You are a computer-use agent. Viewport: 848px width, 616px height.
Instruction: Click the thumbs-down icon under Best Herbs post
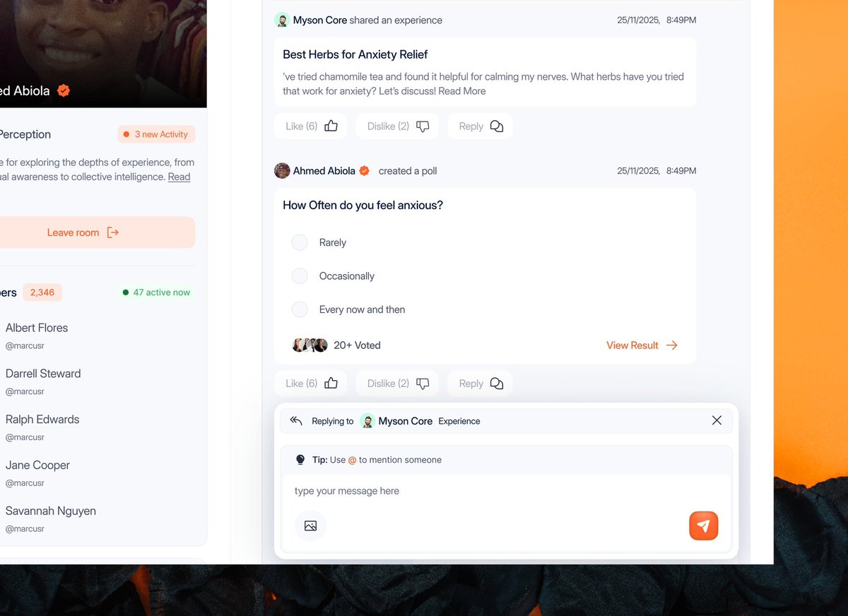click(x=423, y=126)
